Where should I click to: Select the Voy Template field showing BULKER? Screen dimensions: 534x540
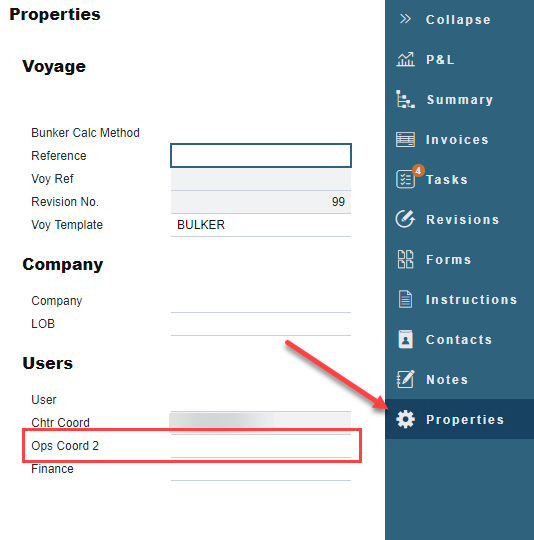261,225
